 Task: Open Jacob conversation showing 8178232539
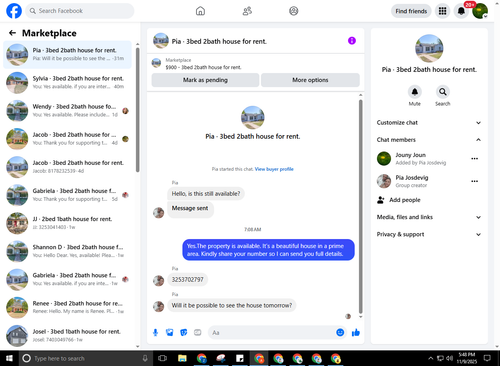click(x=68, y=167)
